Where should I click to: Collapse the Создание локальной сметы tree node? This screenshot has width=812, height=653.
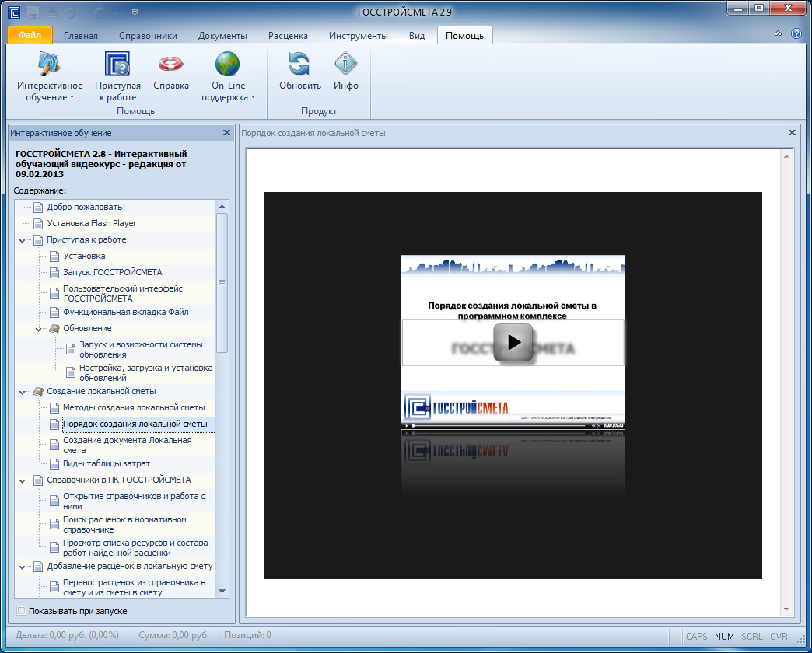click(23, 393)
